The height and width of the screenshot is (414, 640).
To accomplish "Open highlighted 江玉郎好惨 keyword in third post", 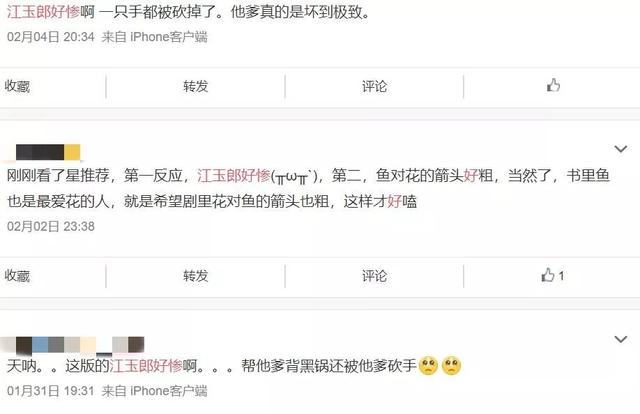I will 146,365.
